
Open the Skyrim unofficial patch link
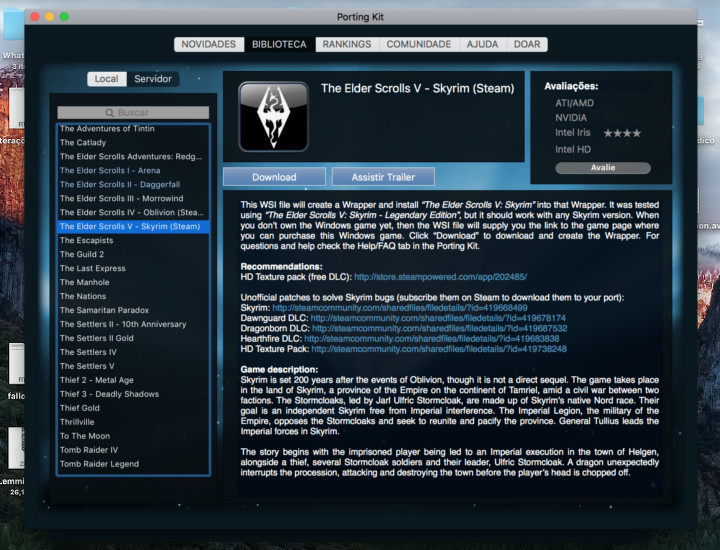[400, 308]
